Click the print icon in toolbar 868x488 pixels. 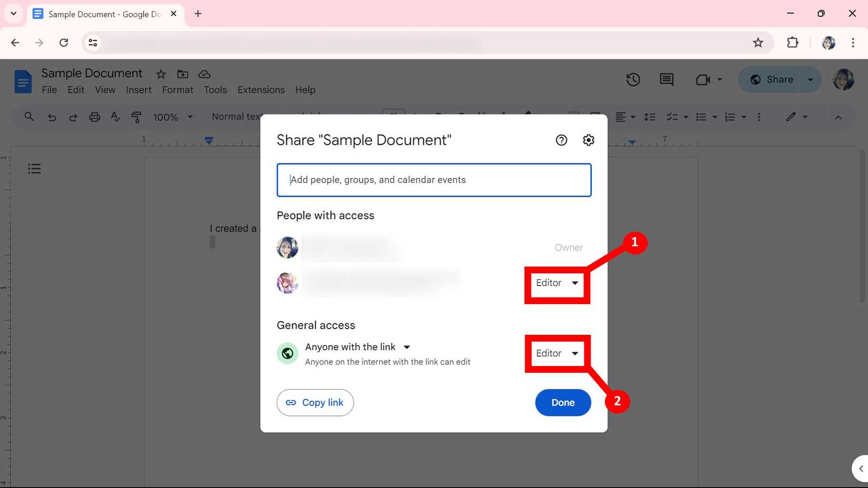click(94, 117)
